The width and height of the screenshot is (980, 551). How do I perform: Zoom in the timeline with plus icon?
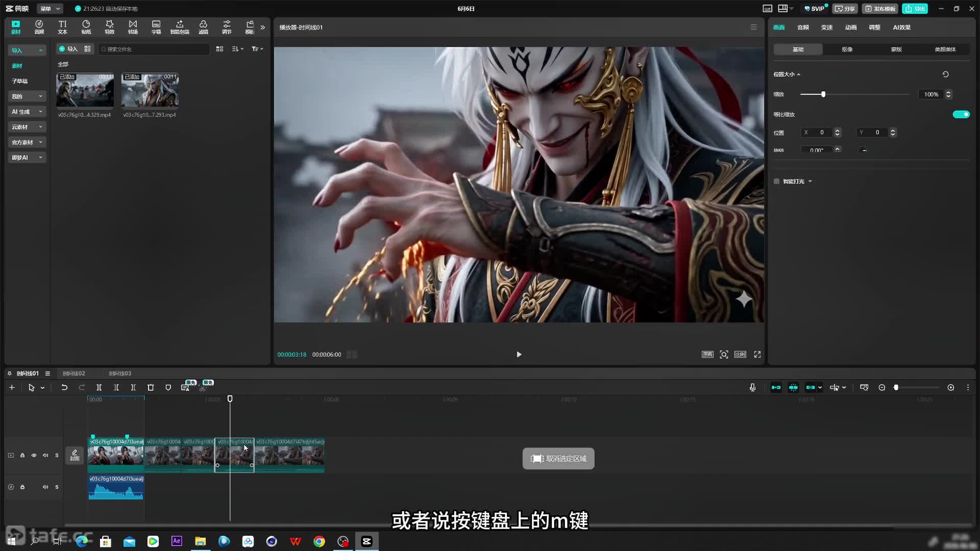click(950, 388)
